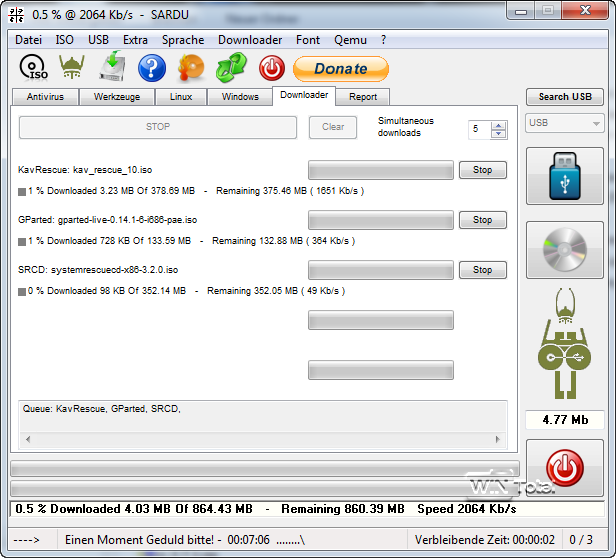Open the Qemu menu
The width and height of the screenshot is (616, 558).
350,40
